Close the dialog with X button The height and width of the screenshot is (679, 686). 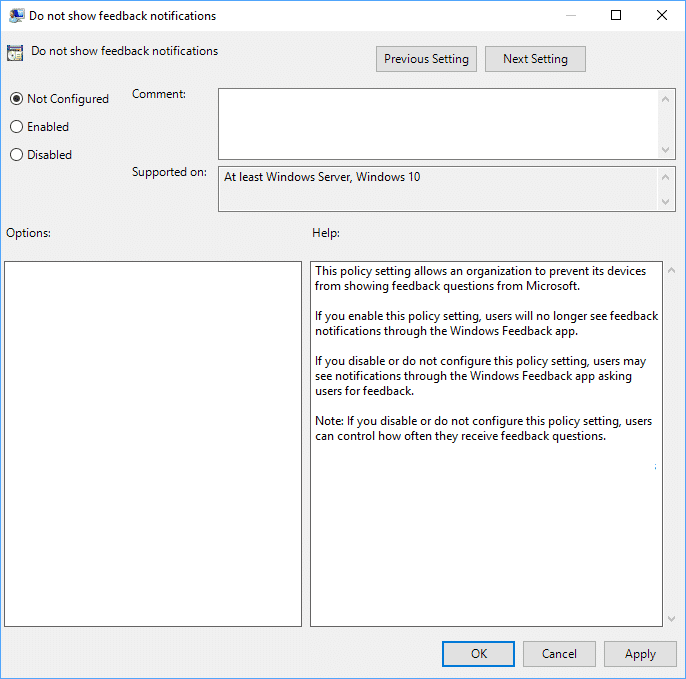pos(662,15)
